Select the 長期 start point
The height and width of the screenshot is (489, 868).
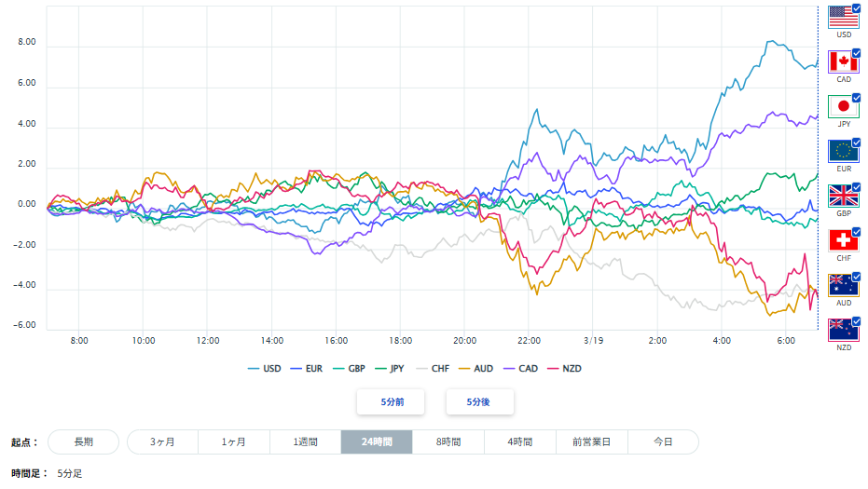[x=84, y=442]
